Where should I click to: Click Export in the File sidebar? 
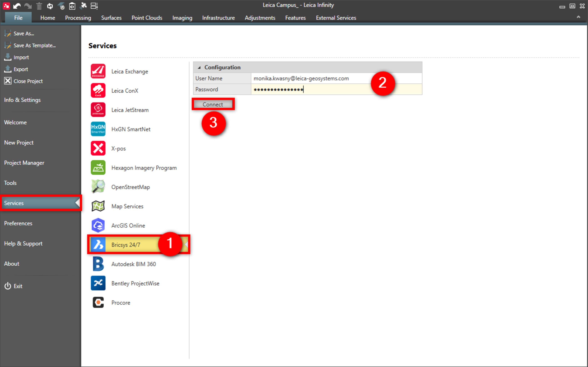16,69
